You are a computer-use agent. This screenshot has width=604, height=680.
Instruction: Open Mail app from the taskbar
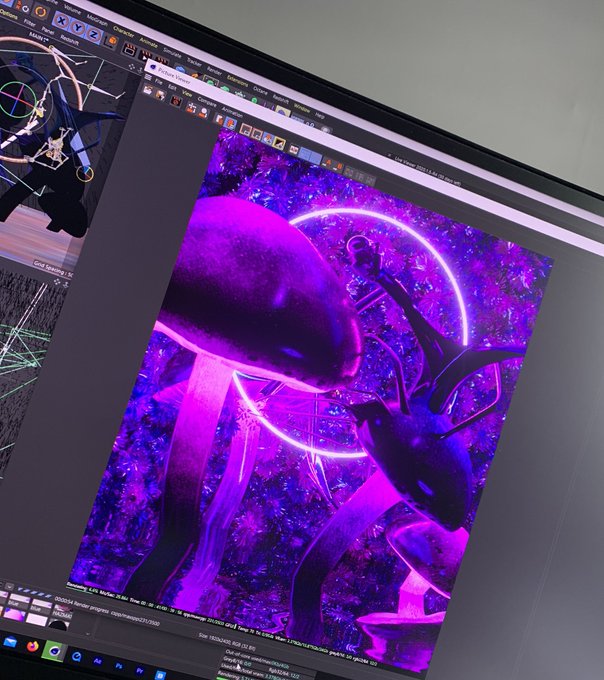click(x=10, y=641)
